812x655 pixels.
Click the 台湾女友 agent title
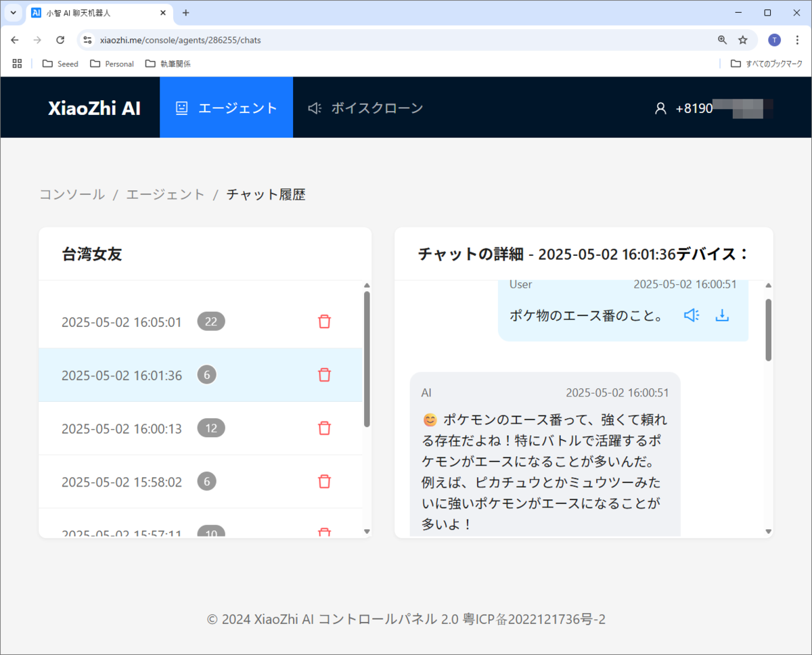tap(92, 254)
